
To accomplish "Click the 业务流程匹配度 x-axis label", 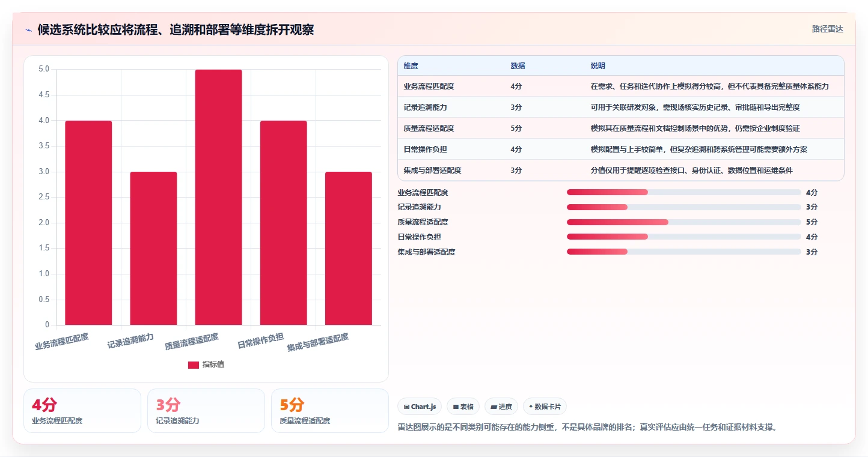I will [x=62, y=342].
